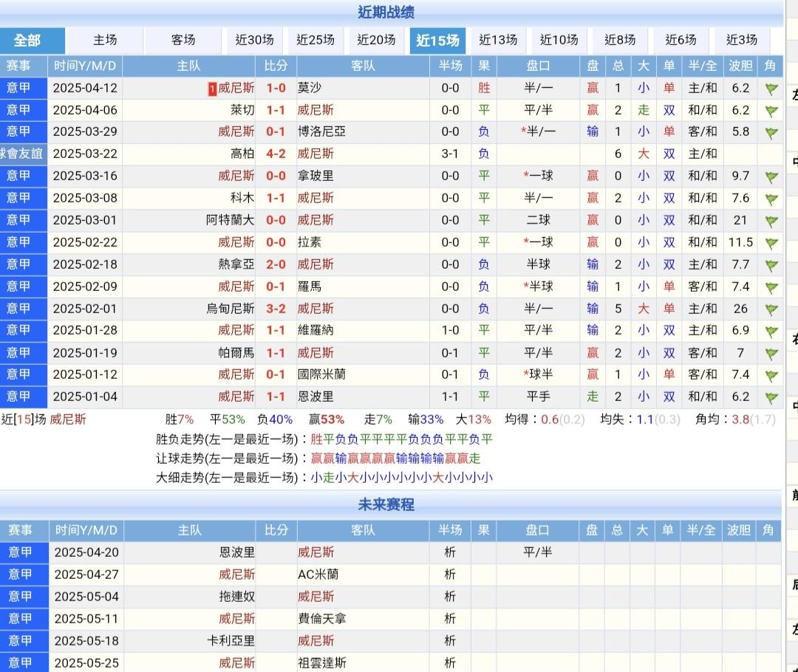Click upcoming opponent 費倫天拿
This screenshot has height=672, width=798.
coord(321,619)
